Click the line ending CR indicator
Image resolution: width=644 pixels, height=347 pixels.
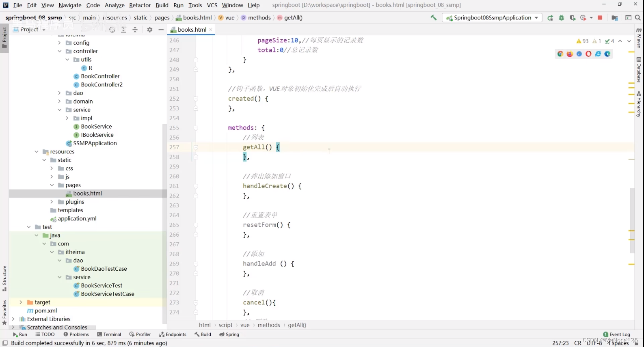coord(577,343)
